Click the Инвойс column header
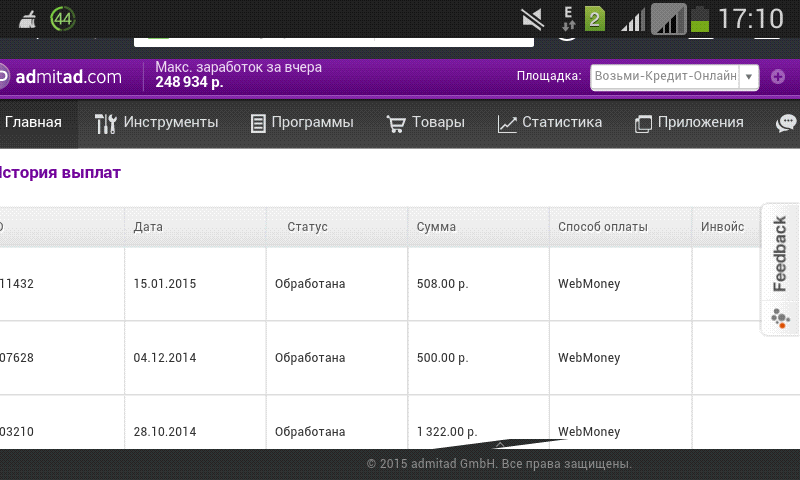 tap(722, 227)
